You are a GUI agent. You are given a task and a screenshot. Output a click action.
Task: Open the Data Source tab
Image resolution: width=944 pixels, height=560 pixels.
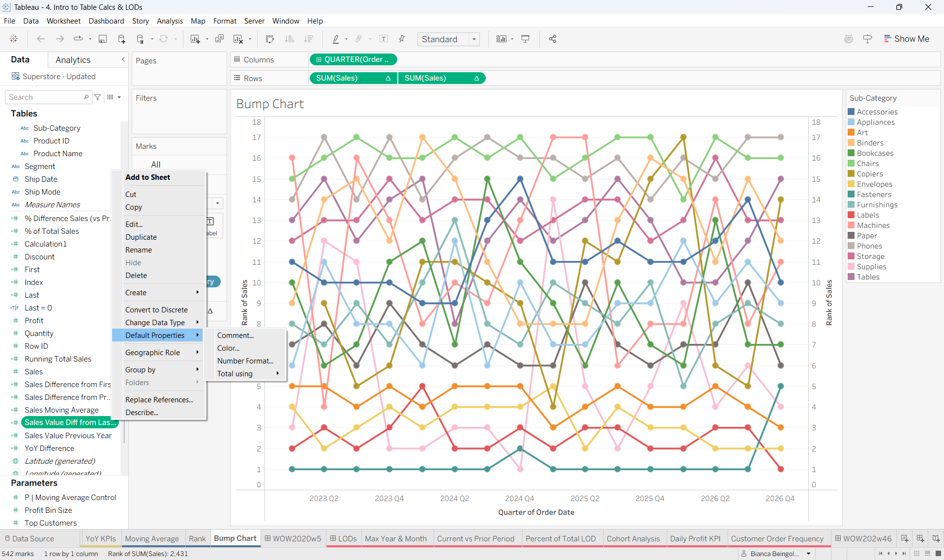click(29, 538)
